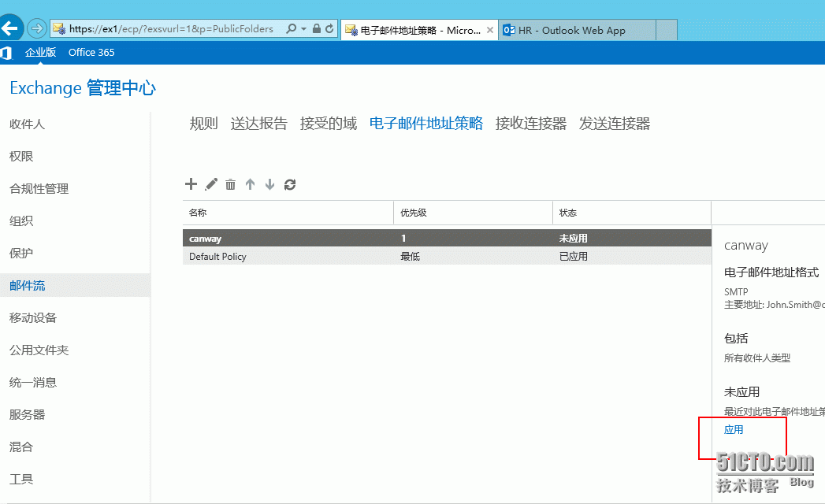
Task: Click the browser back arrow button
Action: [x=10, y=28]
